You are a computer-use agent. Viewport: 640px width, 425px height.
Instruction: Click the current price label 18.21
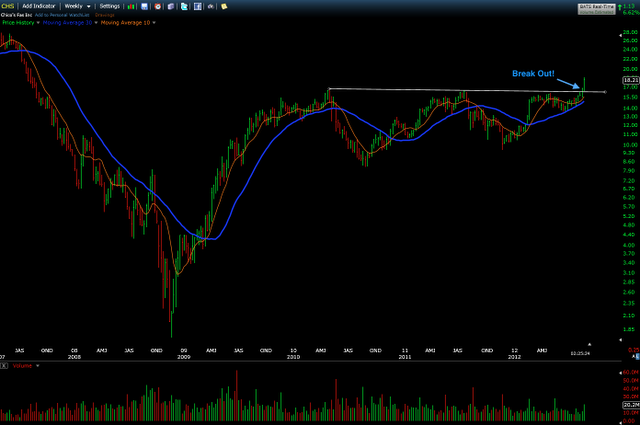[x=631, y=80]
